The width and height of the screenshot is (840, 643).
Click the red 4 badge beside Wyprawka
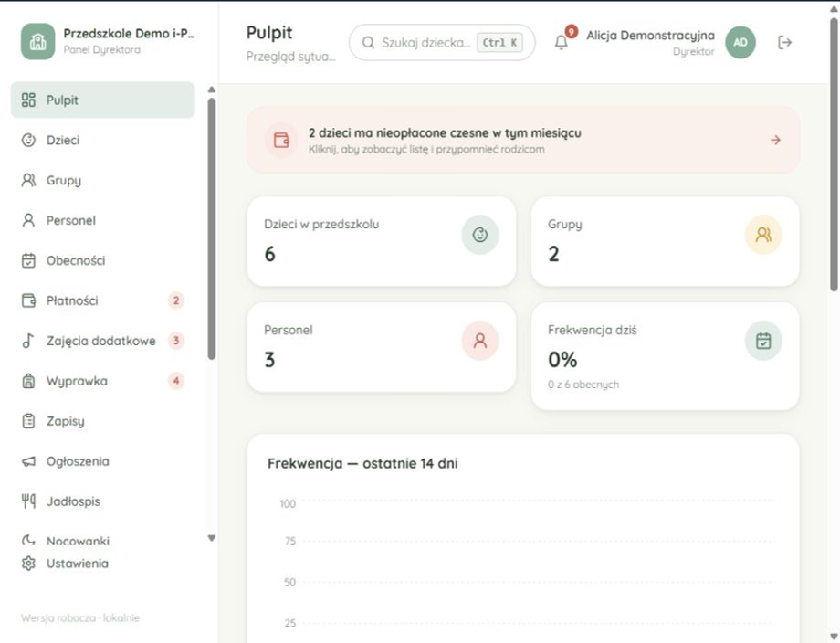tap(175, 381)
